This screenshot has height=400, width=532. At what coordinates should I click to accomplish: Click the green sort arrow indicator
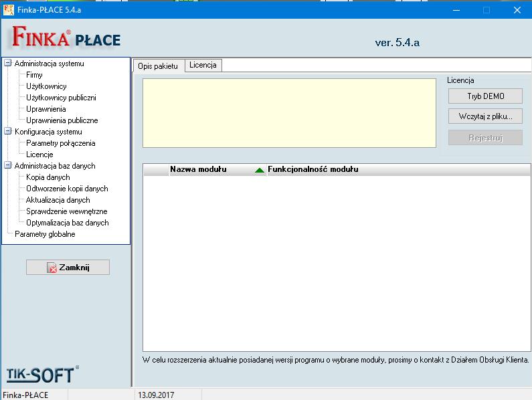point(260,170)
